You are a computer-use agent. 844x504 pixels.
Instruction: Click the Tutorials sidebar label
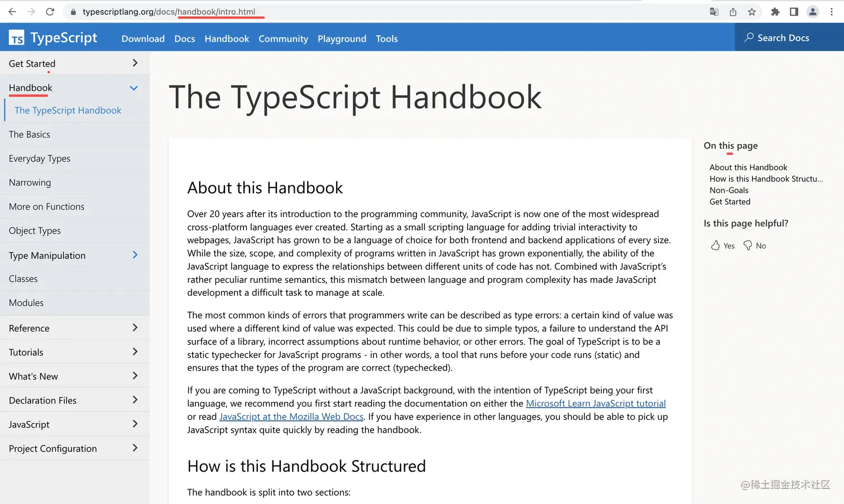click(26, 352)
